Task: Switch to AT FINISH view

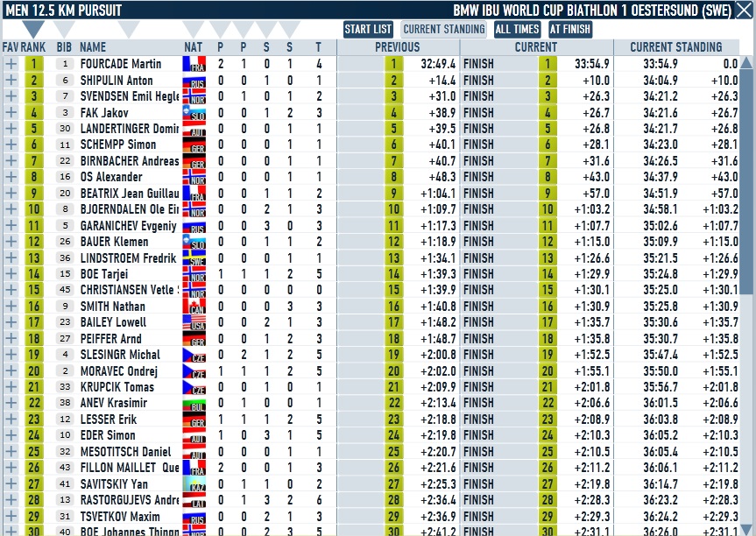Action: click(x=570, y=30)
